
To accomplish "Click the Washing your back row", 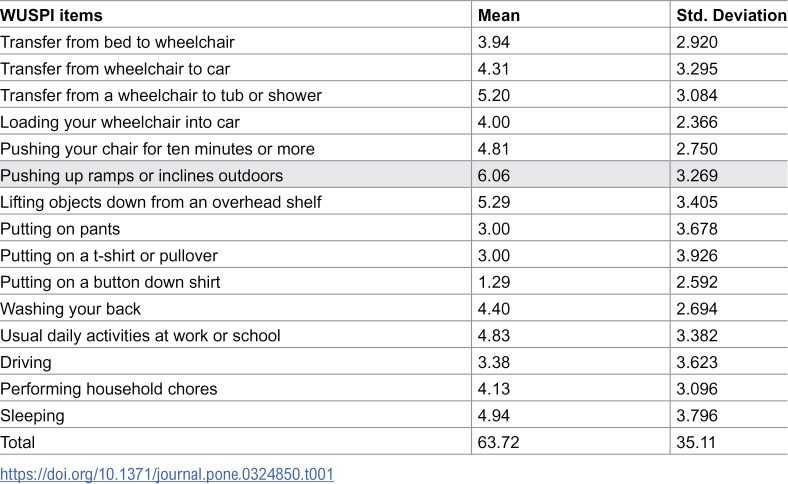I will click(x=394, y=308).
